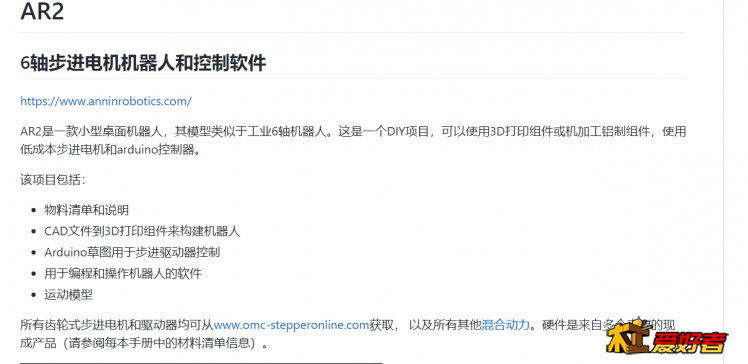
Task: Open the www.omc-stepperonline.com link
Action: point(291,325)
